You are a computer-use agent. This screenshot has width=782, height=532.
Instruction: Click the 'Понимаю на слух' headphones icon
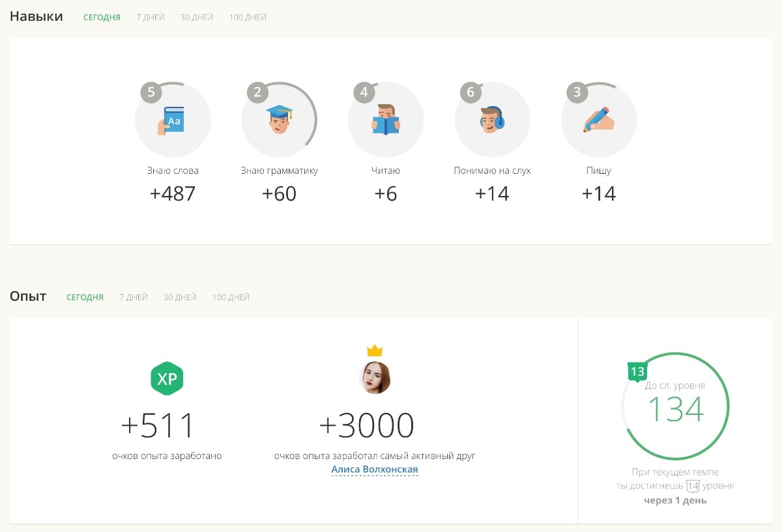tap(492, 120)
